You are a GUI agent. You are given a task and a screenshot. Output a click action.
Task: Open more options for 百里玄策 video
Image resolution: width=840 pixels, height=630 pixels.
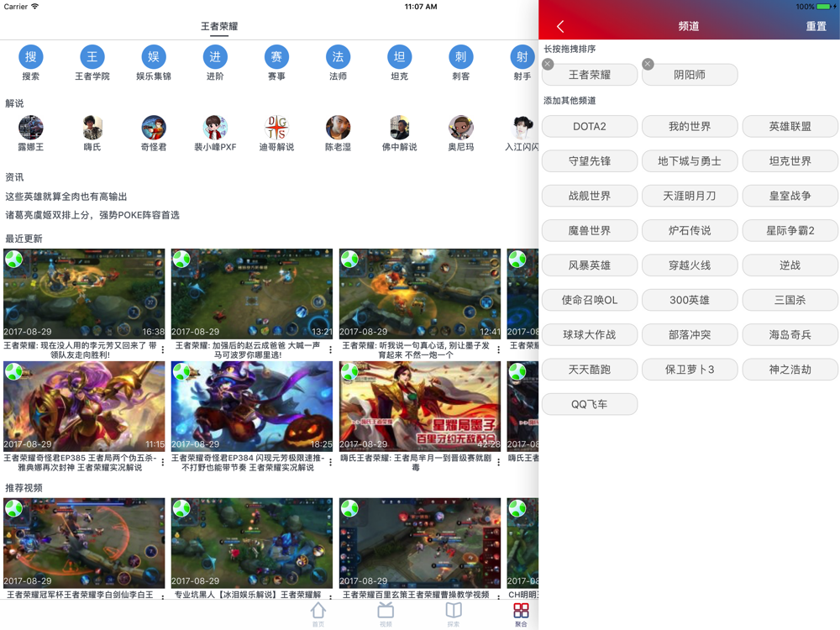tap(499, 596)
